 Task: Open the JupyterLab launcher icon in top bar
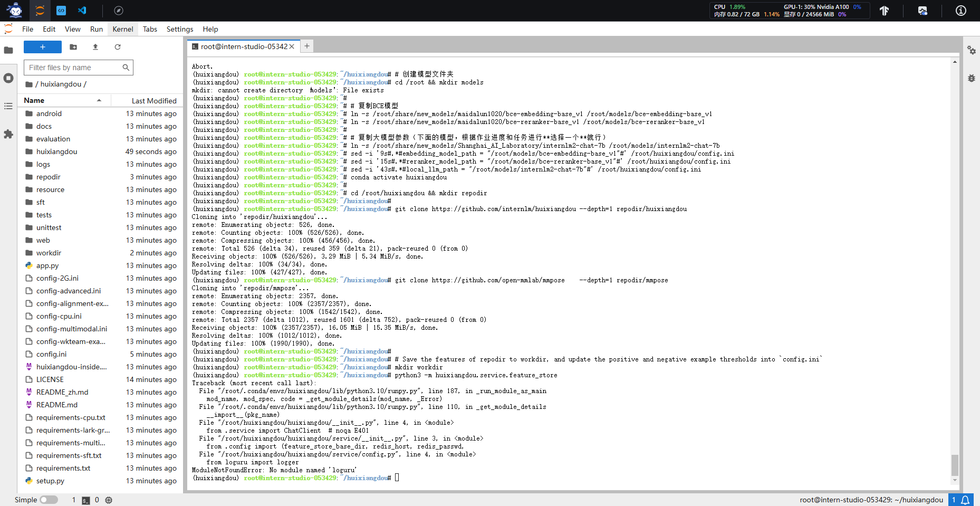pyautogui.click(x=40, y=11)
